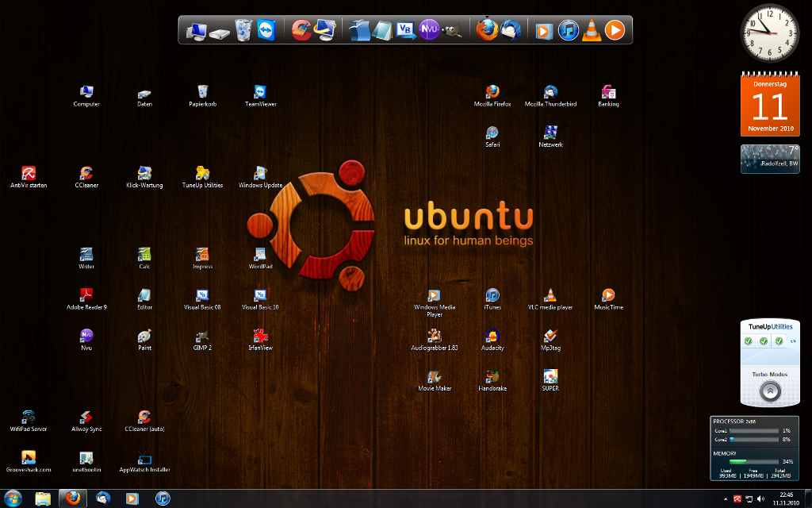
Task: Open the calendar gadget showing Donnerstag 11
Action: coord(770,104)
